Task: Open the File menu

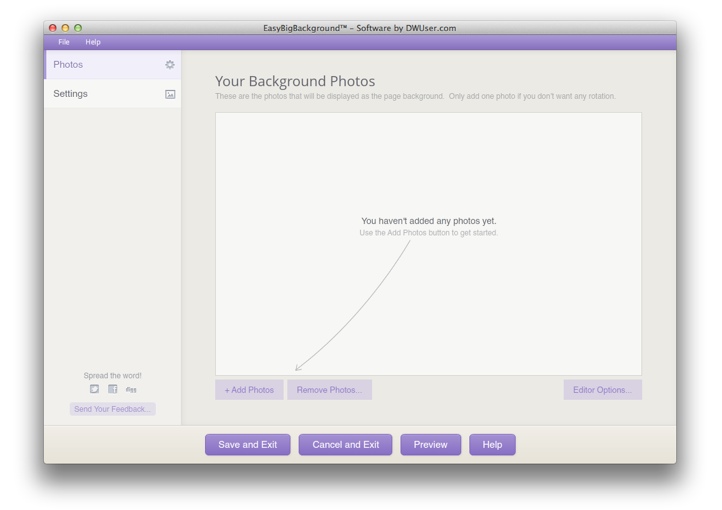Action: pos(63,42)
